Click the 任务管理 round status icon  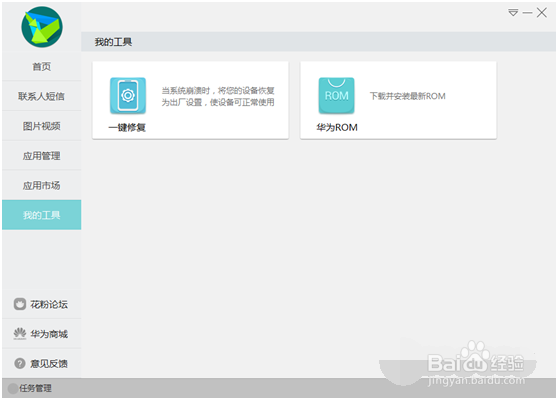13,388
